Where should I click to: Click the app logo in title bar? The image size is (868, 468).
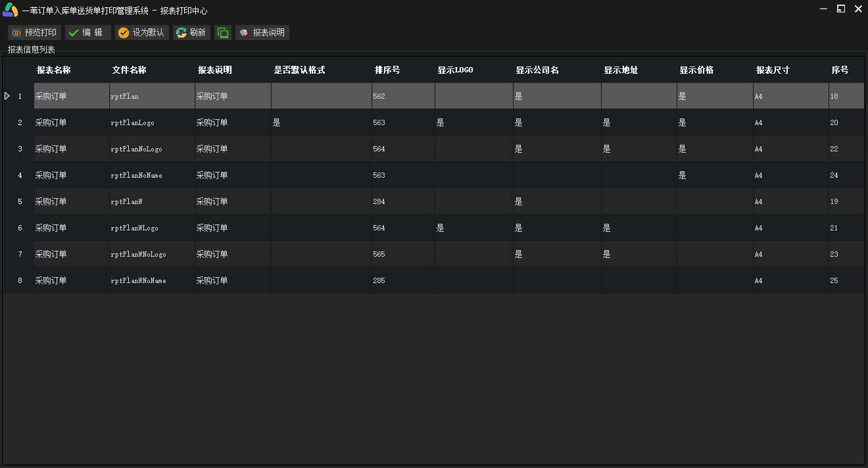(10, 10)
